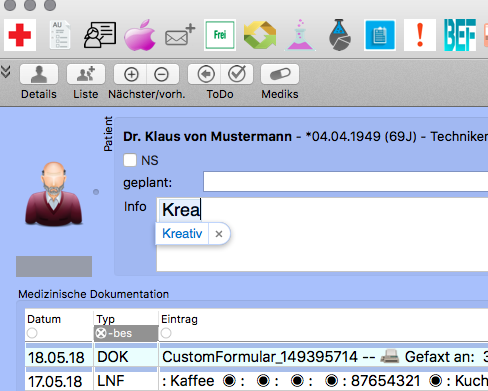Open Mediks pill button

[280, 74]
